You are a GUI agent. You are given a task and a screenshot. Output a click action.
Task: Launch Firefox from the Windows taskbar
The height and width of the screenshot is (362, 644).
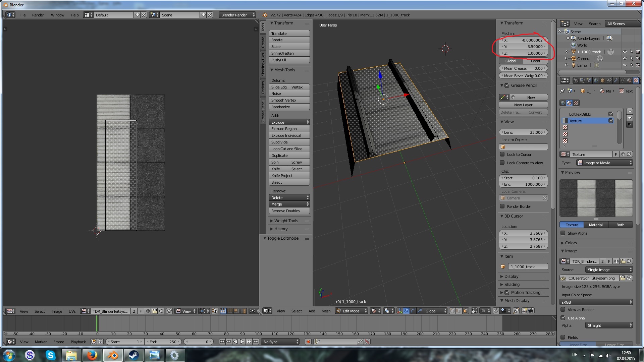[92, 355]
